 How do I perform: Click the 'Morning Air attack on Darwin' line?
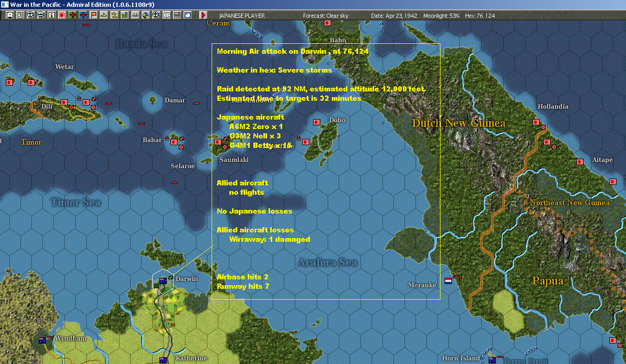tap(293, 51)
